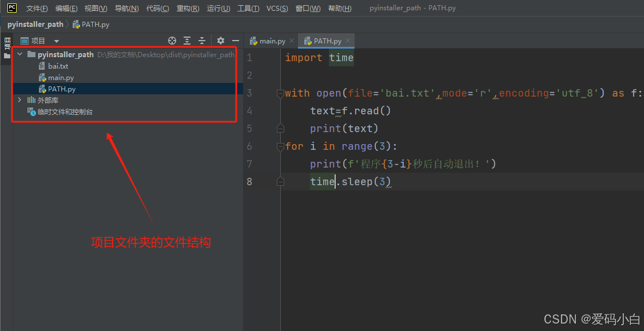Screen dimensions: 644x331
Task: Select 临时文件和控制台 in the tree
Action: tap(65, 111)
